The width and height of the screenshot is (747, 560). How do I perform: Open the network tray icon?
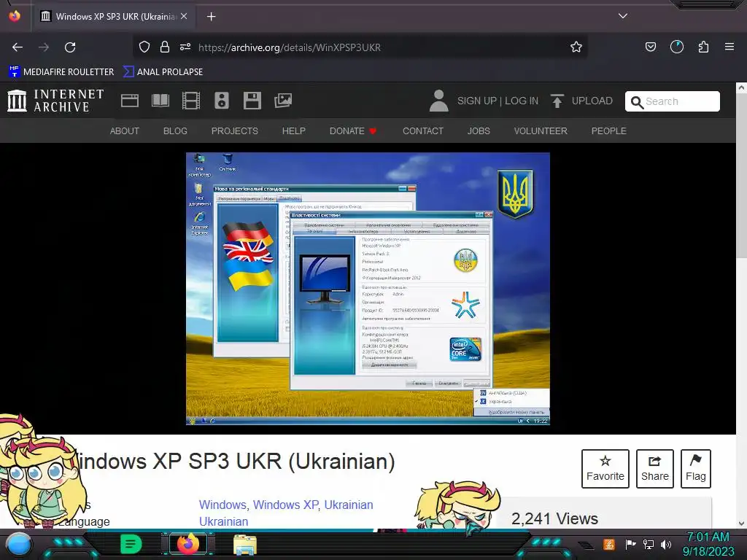tap(649, 544)
